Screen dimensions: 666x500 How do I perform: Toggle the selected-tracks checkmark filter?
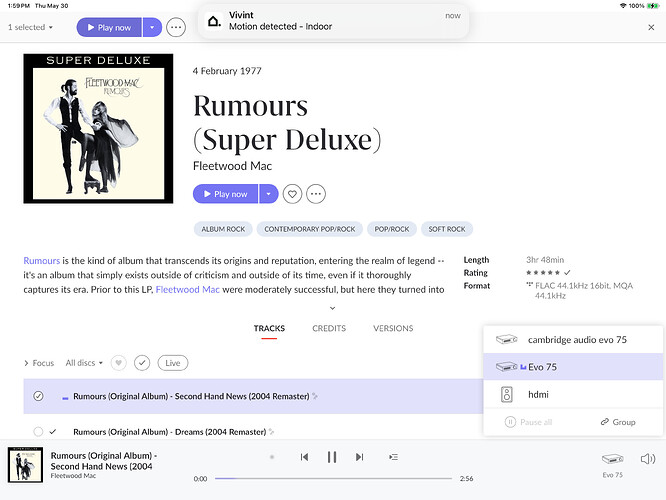[x=142, y=363]
